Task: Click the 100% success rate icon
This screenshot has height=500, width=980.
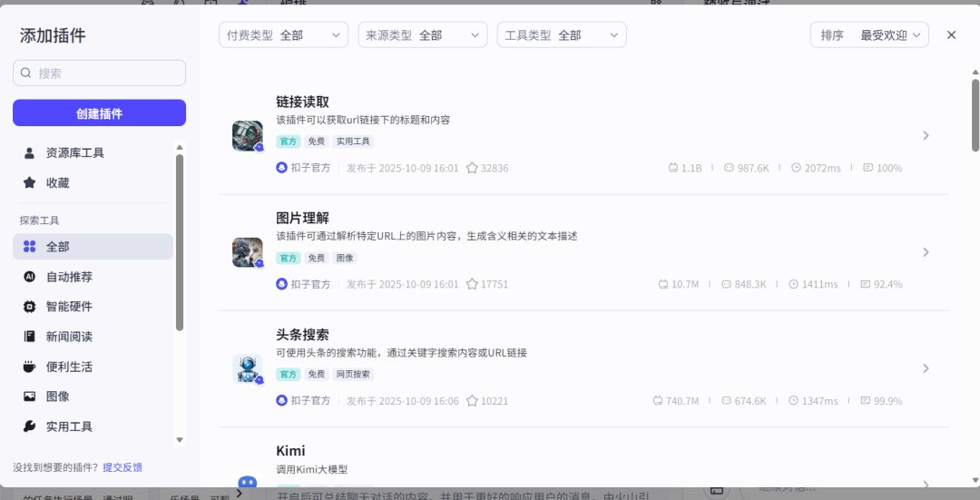Action: coord(868,168)
